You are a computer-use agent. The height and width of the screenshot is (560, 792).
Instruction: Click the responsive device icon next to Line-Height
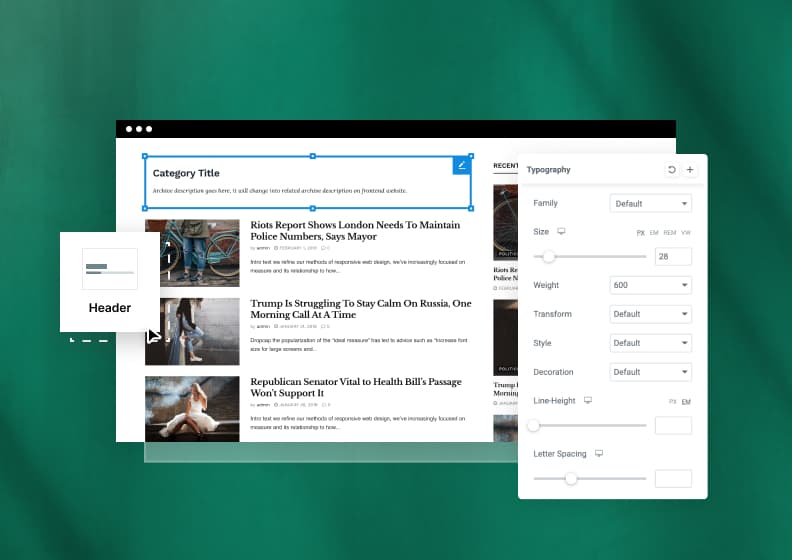pyautogui.click(x=588, y=400)
